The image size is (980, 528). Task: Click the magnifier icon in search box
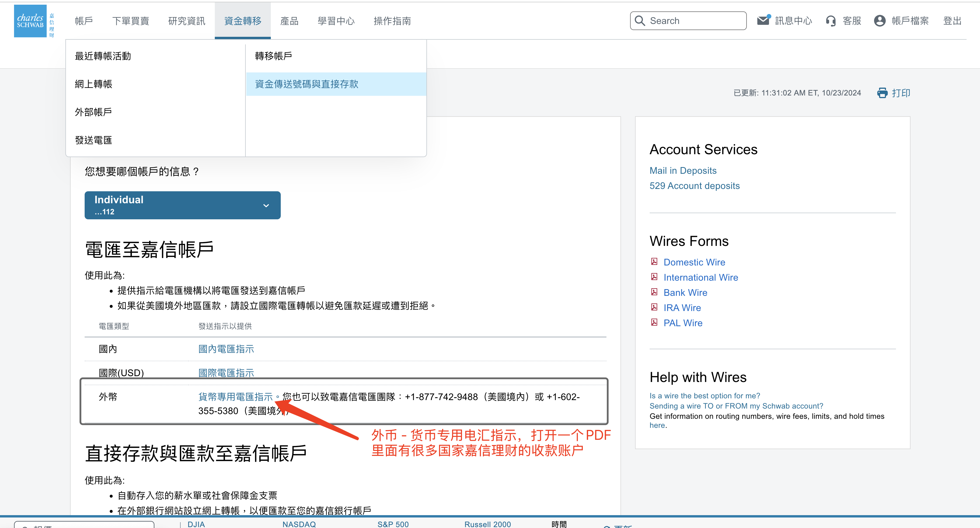coord(640,20)
